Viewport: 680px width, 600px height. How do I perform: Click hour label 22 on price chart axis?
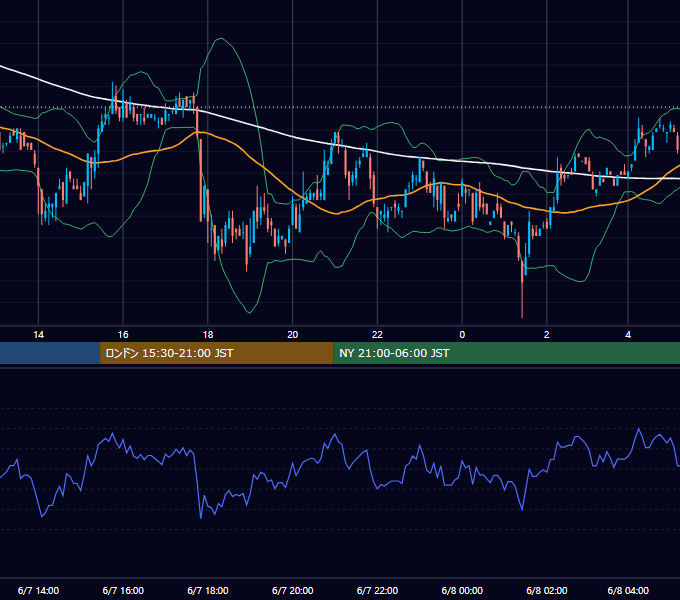click(x=377, y=334)
